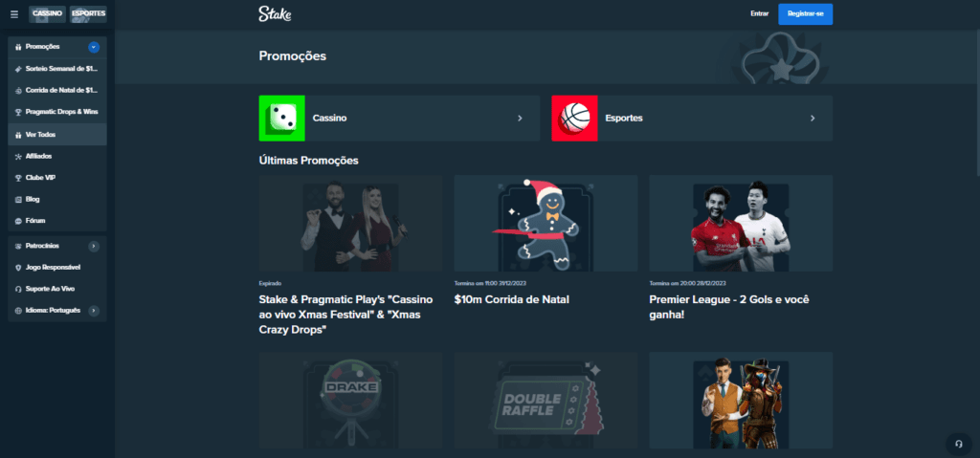Open Corrida de Natal sidebar item
This screenshot has width=980, height=458.
click(56, 91)
